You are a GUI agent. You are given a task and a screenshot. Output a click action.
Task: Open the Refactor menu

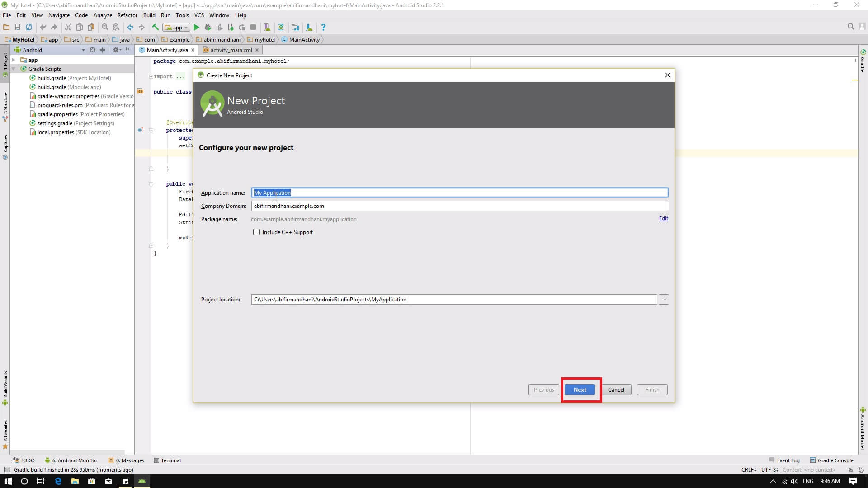pos(127,15)
